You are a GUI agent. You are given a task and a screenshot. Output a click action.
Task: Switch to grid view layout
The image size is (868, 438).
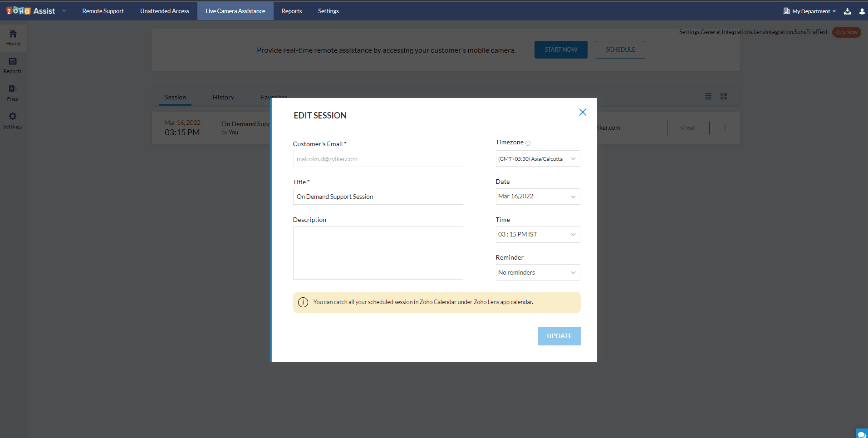(724, 96)
